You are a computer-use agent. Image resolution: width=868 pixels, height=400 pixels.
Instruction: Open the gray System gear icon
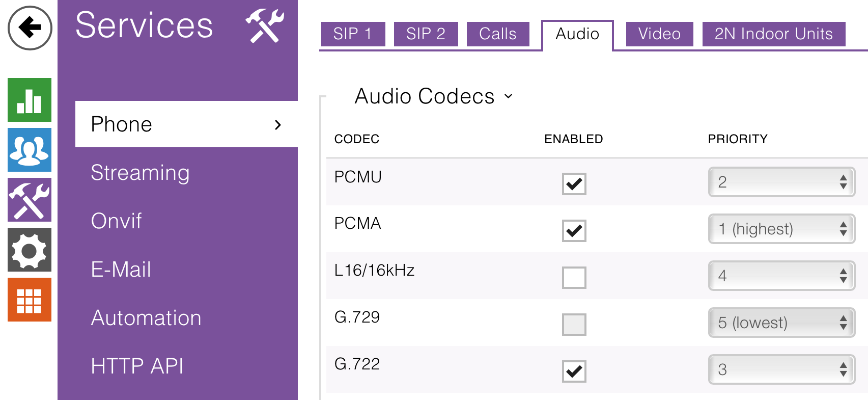pos(30,250)
